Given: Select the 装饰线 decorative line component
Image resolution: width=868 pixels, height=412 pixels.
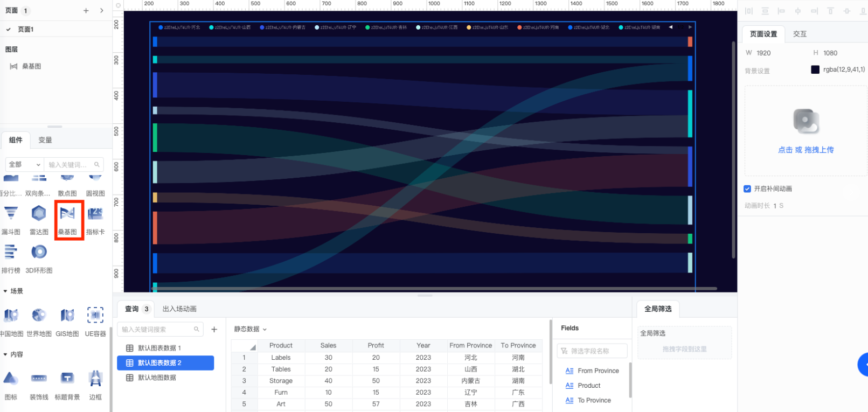Looking at the screenshot, I should pyautogui.click(x=39, y=385).
